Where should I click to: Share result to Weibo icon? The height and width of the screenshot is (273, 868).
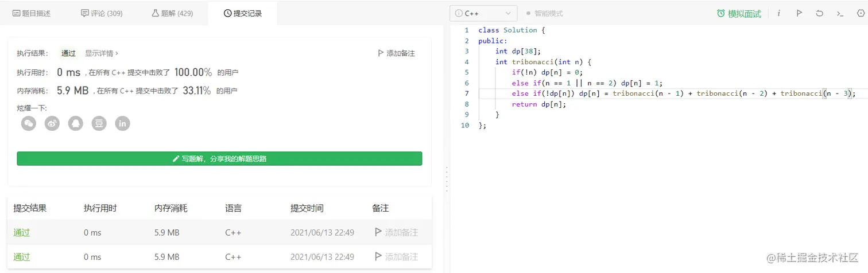coord(52,123)
